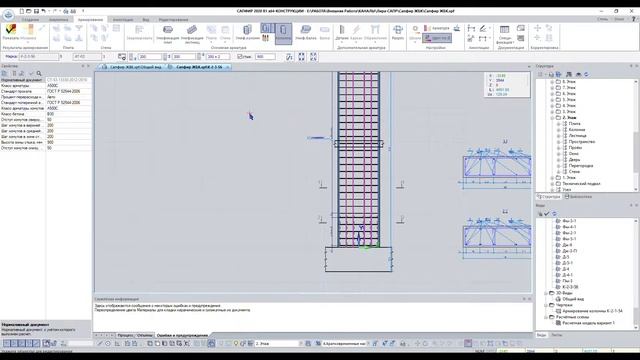Switch to the Редактирование ribbon tab

click(x=173, y=20)
